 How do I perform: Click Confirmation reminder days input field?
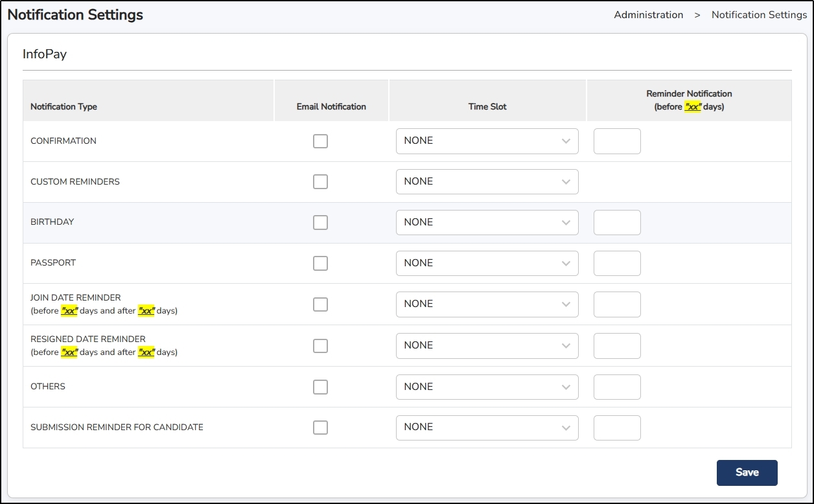point(617,141)
